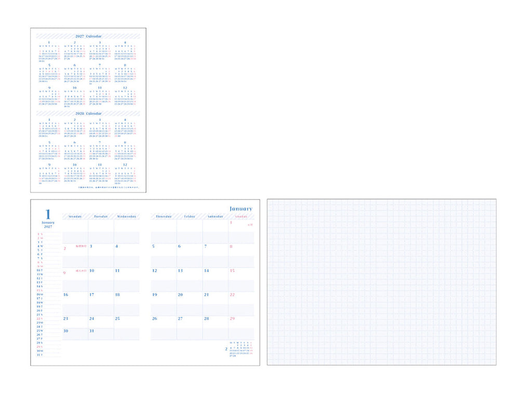
Task: Select the Wednesday column header
Action: tap(127, 217)
